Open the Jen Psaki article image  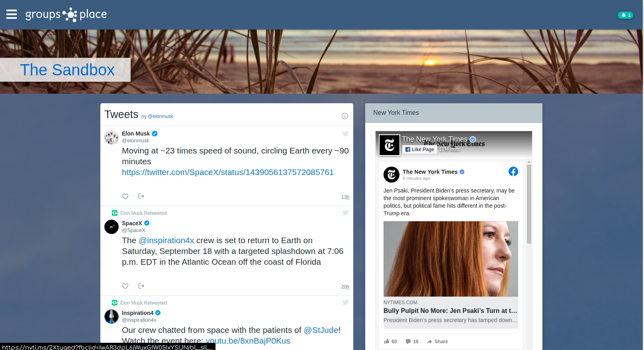pyautogui.click(x=450, y=259)
